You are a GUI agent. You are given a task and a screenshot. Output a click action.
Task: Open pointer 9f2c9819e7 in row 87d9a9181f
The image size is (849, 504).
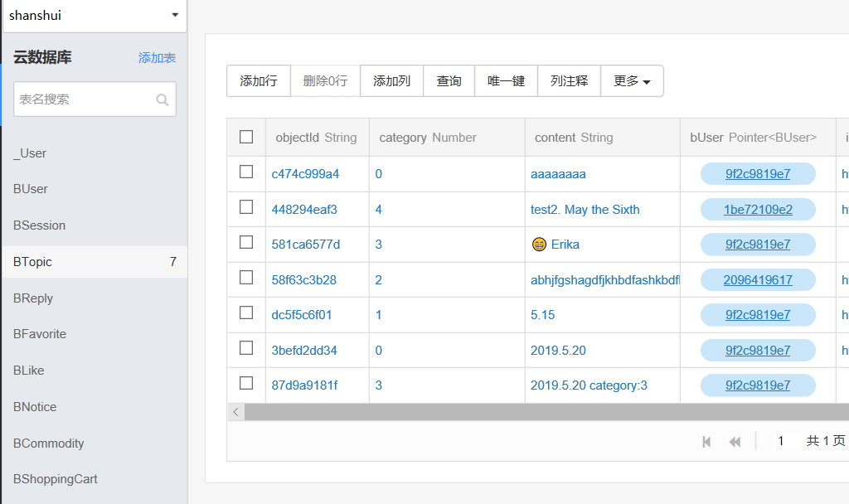click(758, 385)
